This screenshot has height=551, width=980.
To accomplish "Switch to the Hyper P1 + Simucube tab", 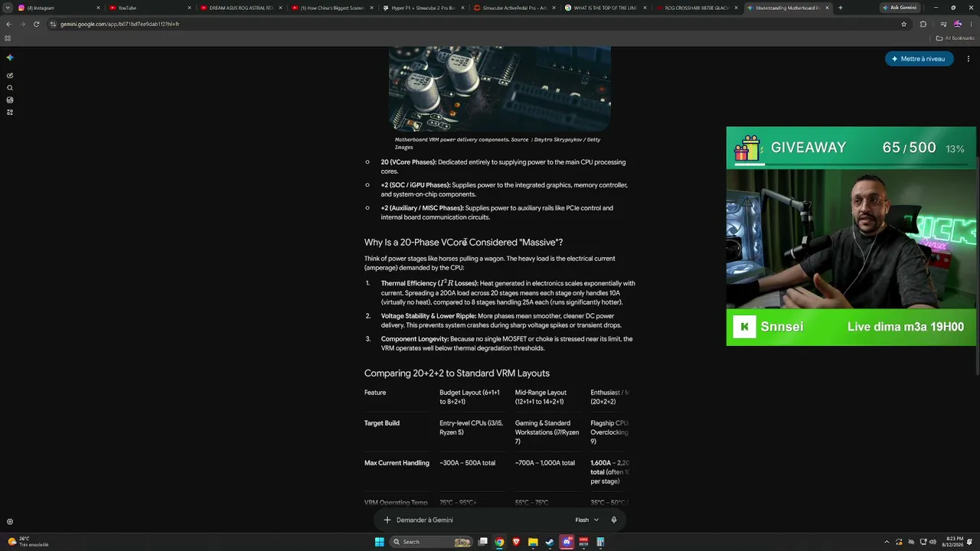I will [x=423, y=8].
